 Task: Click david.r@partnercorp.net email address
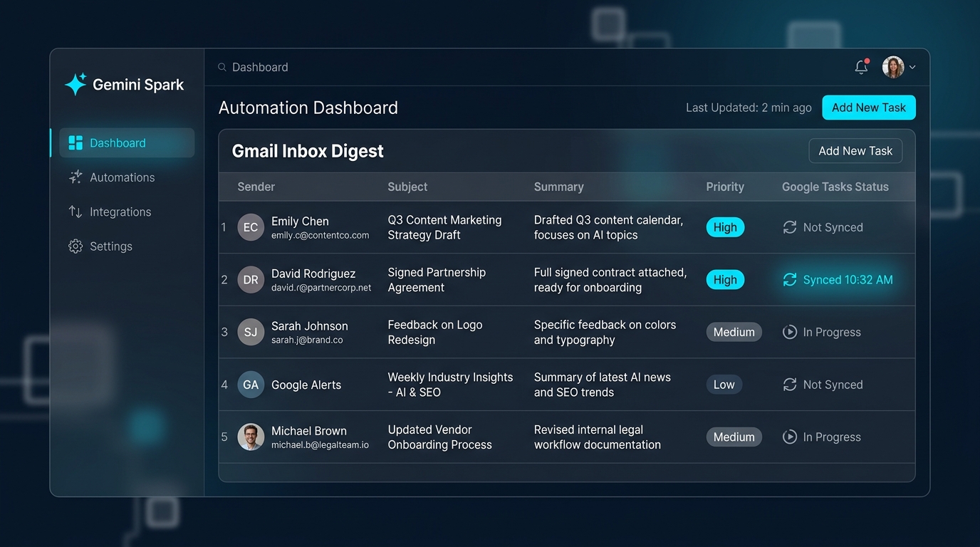click(x=321, y=288)
